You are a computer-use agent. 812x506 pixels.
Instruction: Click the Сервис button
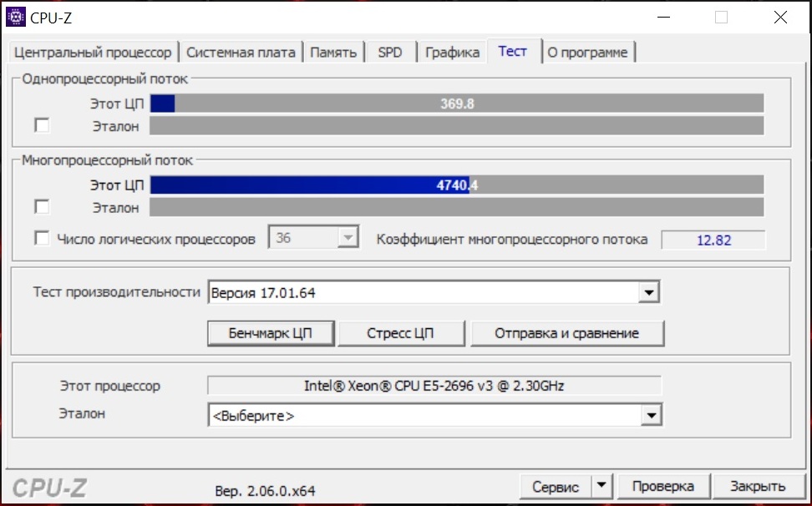[x=556, y=487]
